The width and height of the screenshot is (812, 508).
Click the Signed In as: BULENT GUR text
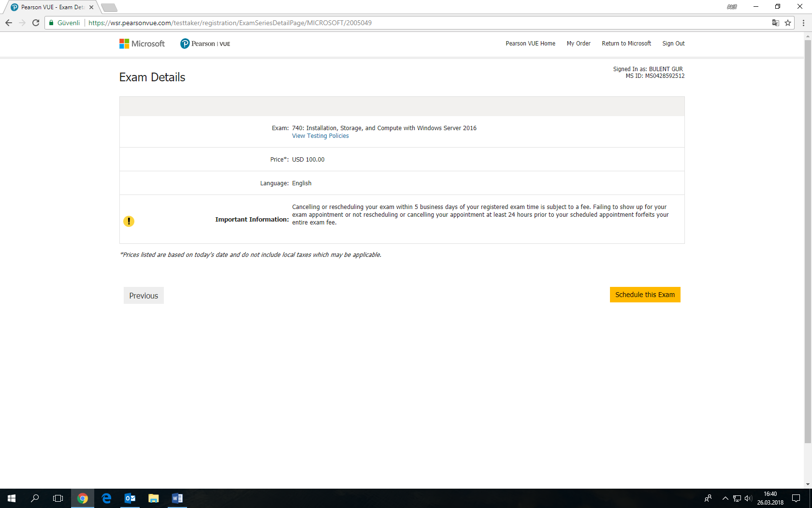click(x=648, y=69)
